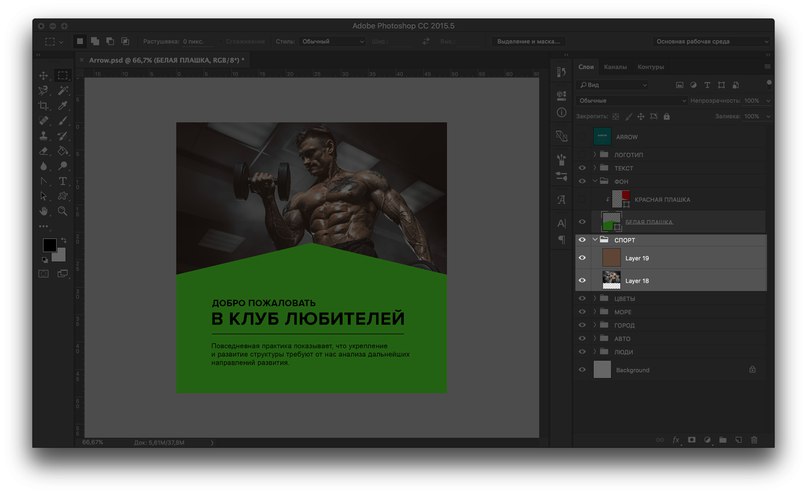Select the Rectangular Marquee tool

point(63,76)
